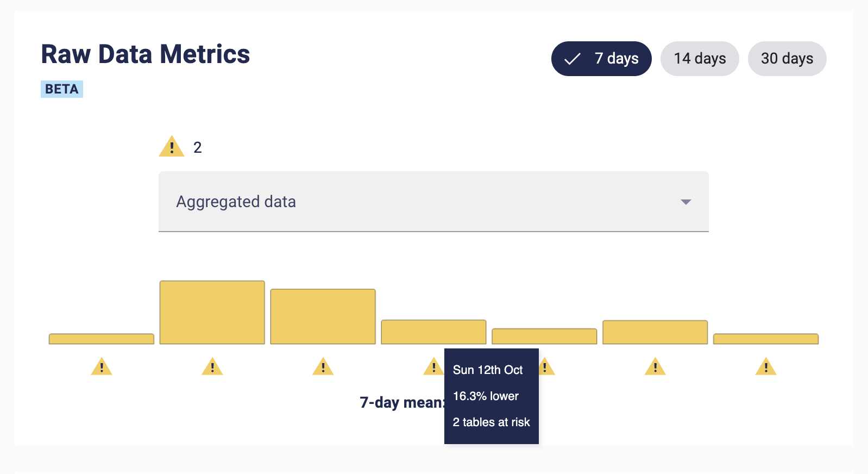
Task: Click the first short bar in the chart
Action: tap(102, 339)
